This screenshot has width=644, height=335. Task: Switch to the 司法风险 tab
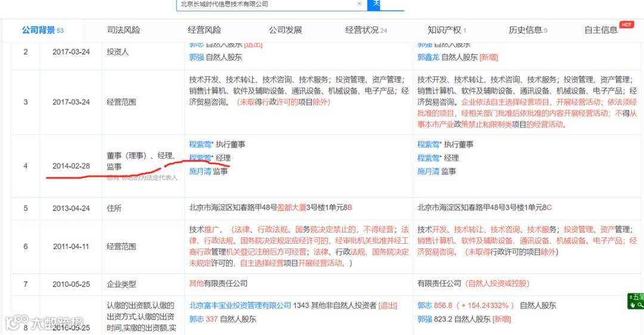pyautogui.click(x=123, y=30)
